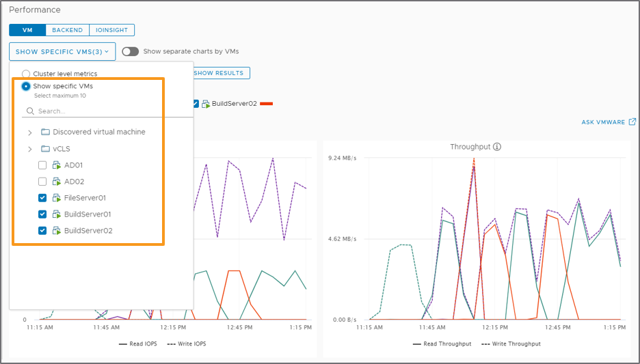Click the vCLS folder icon

pyautogui.click(x=45, y=149)
